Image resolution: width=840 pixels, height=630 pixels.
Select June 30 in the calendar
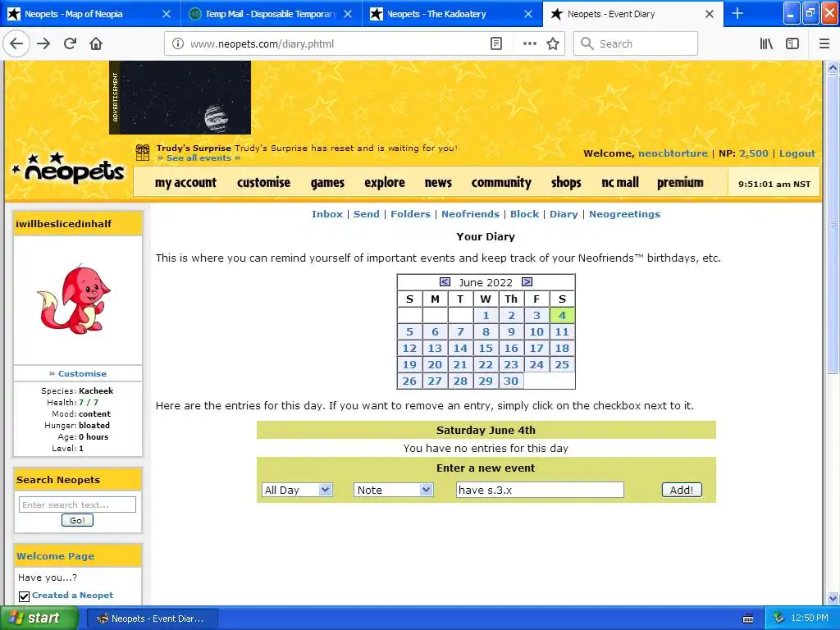[510, 381]
